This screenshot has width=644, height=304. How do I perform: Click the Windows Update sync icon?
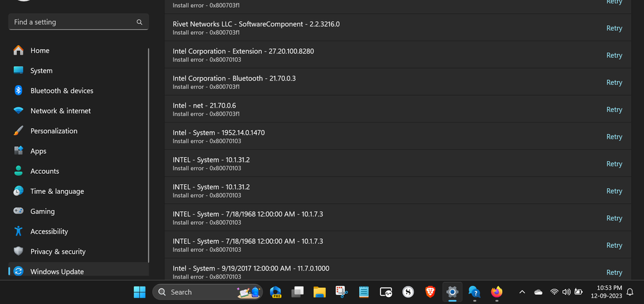pos(18,271)
